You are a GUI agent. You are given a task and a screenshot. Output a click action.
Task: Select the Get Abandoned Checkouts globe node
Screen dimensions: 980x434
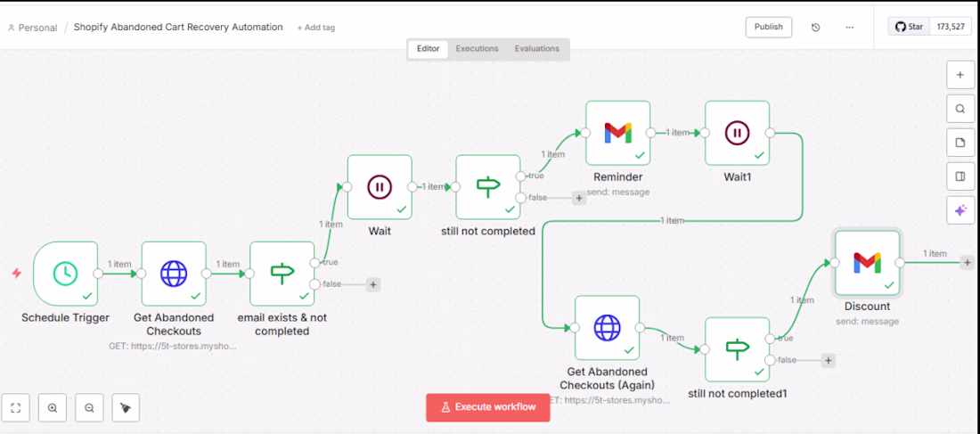174,274
